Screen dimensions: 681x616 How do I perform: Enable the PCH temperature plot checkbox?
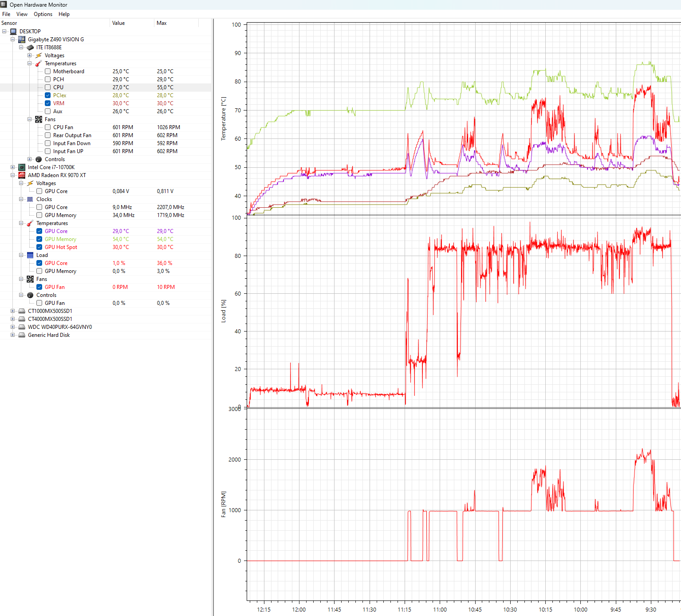point(47,79)
